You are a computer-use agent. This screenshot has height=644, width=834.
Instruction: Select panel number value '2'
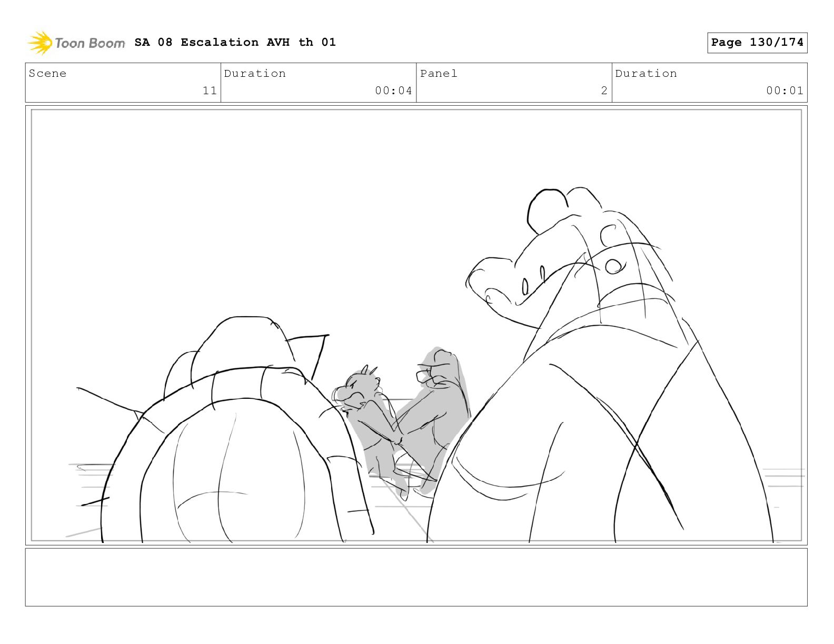tap(604, 90)
